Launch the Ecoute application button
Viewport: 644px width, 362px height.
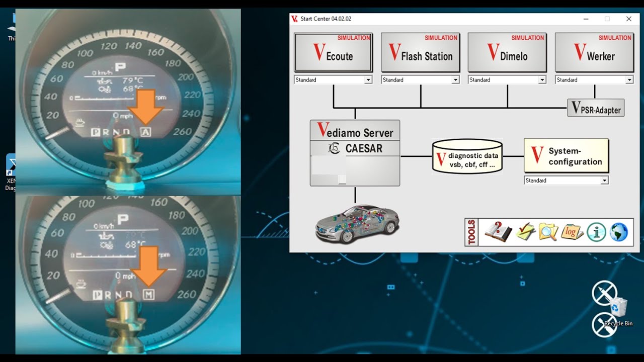[x=333, y=53]
